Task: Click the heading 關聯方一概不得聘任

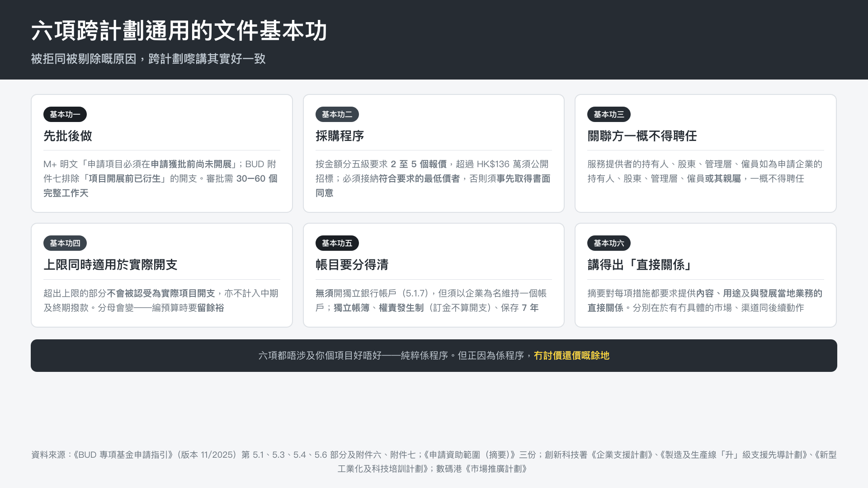Action: (x=642, y=136)
